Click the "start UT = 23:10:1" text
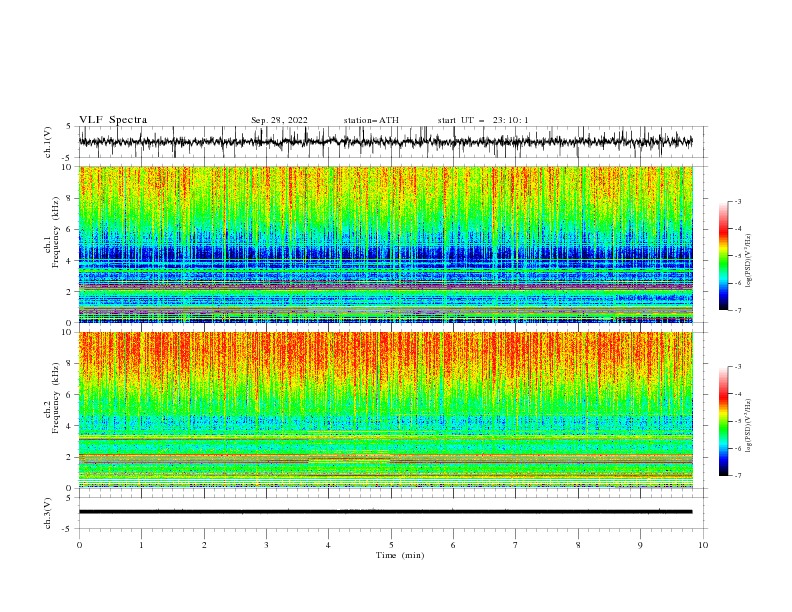This screenshot has width=792, height=612. 483,120
